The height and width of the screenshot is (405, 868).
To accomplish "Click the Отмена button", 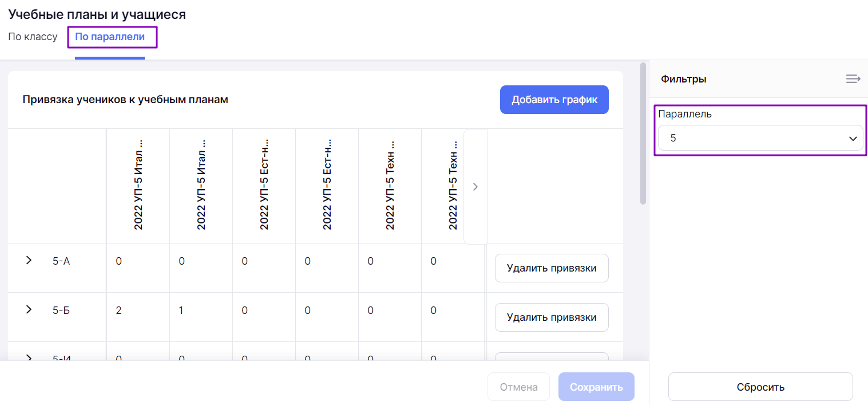I will [x=518, y=387].
